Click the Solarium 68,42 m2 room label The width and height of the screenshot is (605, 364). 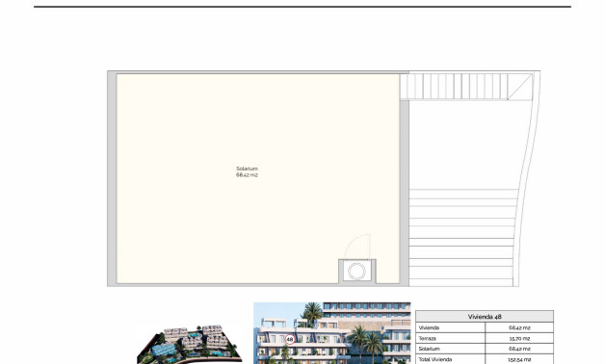pyautogui.click(x=247, y=172)
